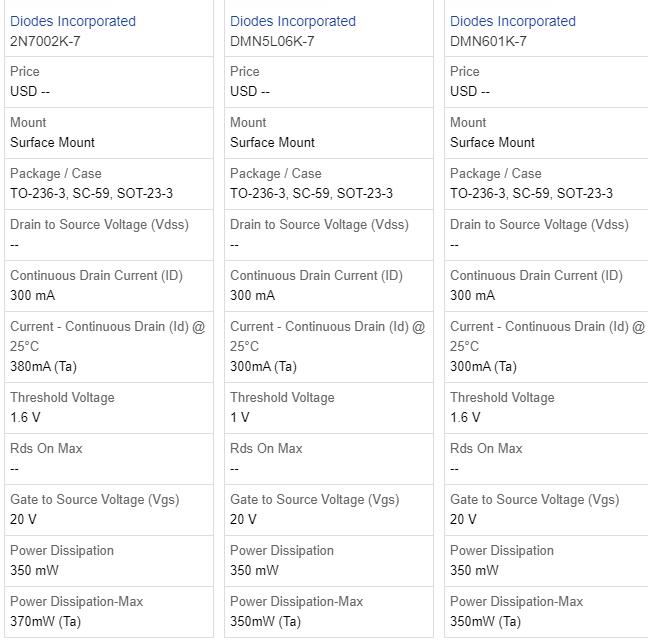648x643 pixels.
Task: Click the DMN5L06K-7 part number
Action: point(272,41)
